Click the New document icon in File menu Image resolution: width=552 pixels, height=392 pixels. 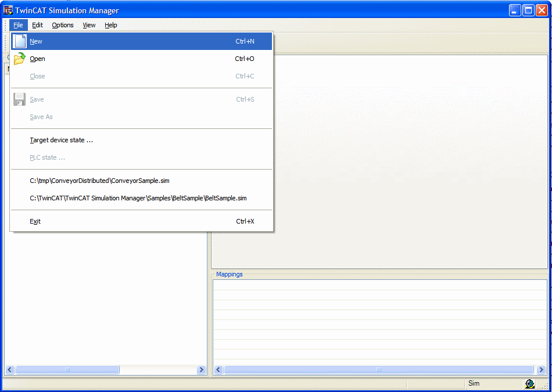click(20, 41)
